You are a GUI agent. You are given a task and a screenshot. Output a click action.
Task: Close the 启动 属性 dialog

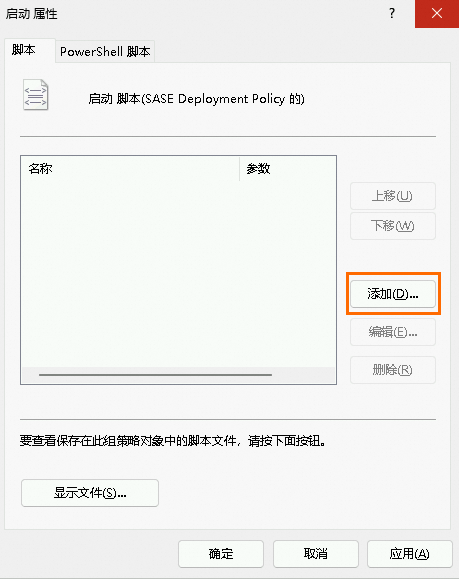pos(437,14)
